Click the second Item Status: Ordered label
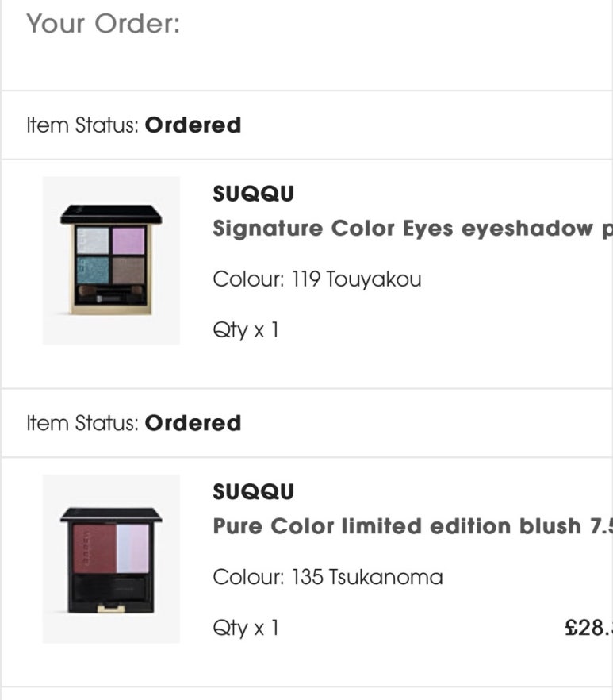The height and width of the screenshot is (700, 613). (134, 423)
